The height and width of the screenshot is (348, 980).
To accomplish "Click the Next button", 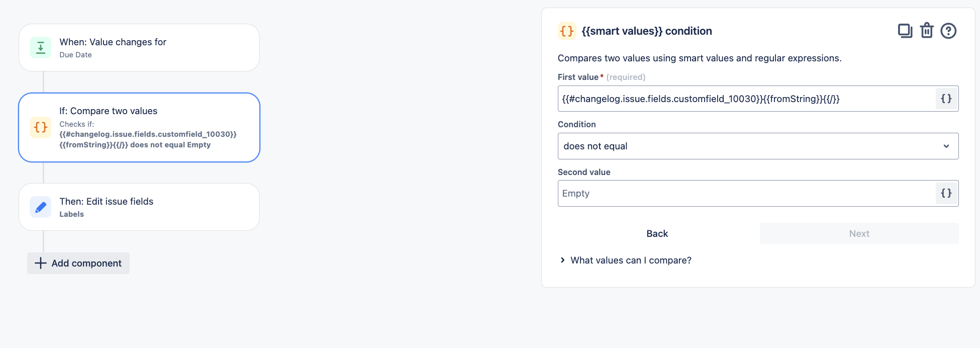I will tap(859, 233).
